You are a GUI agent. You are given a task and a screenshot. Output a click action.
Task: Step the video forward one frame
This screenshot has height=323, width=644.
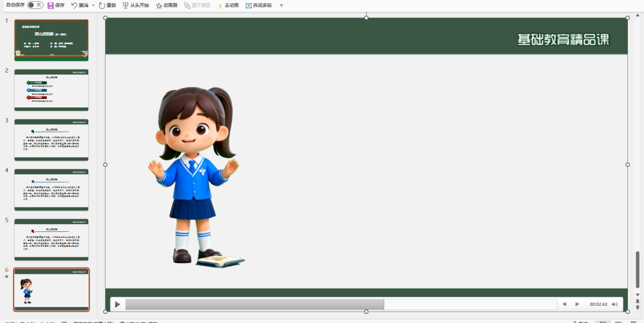point(577,305)
